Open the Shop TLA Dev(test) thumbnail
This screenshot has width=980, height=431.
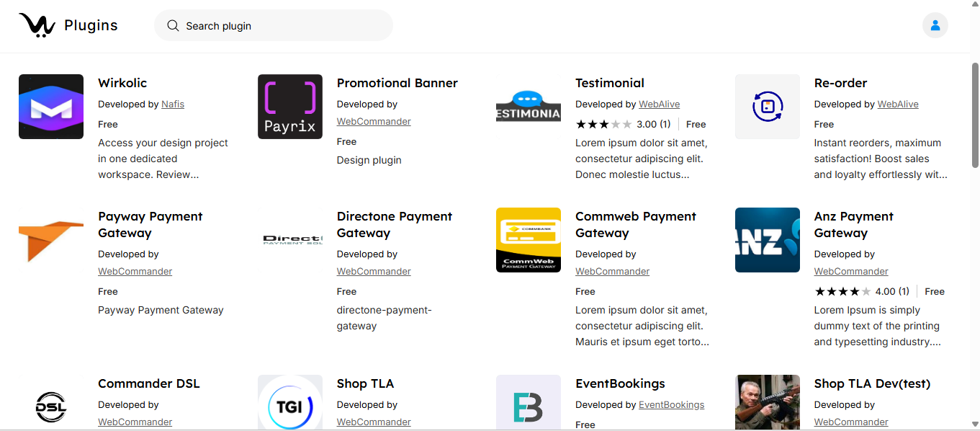[x=767, y=402]
